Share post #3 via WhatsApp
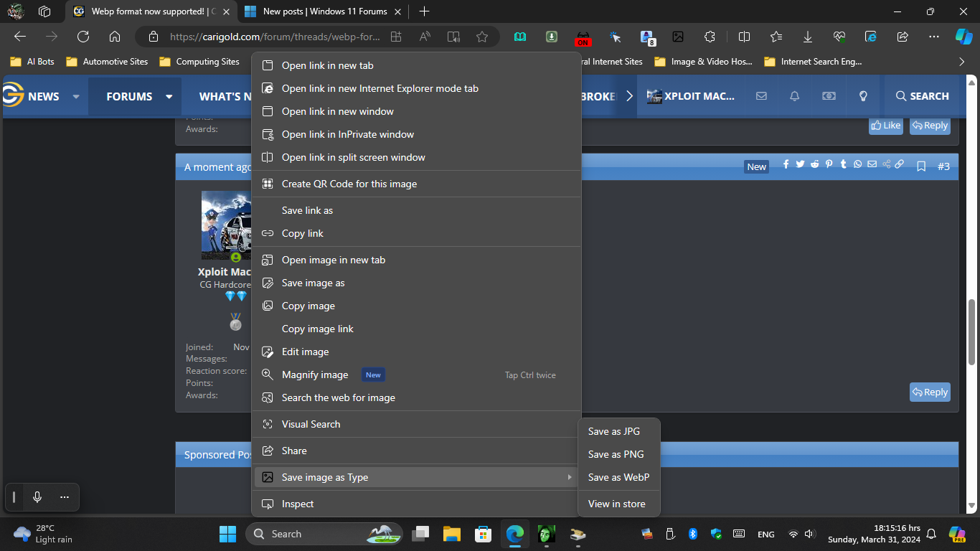 point(858,164)
